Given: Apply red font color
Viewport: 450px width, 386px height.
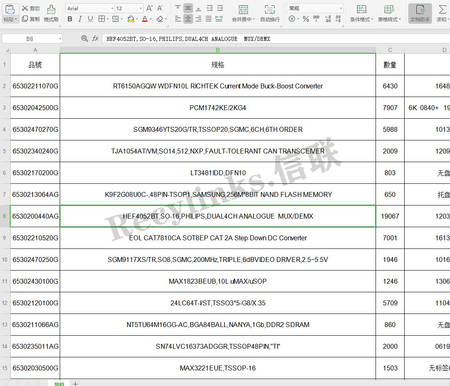Looking at the screenshot, I should tap(145, 19).
